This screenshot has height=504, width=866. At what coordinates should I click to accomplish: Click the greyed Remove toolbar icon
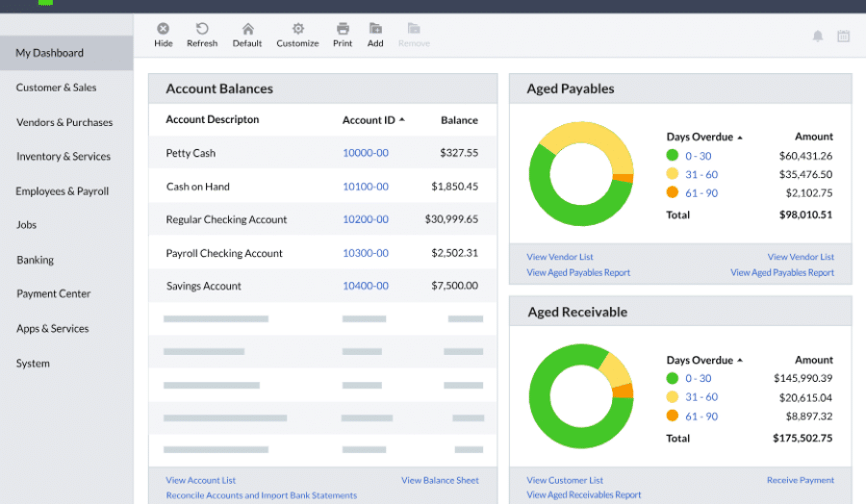click(414, 29)
